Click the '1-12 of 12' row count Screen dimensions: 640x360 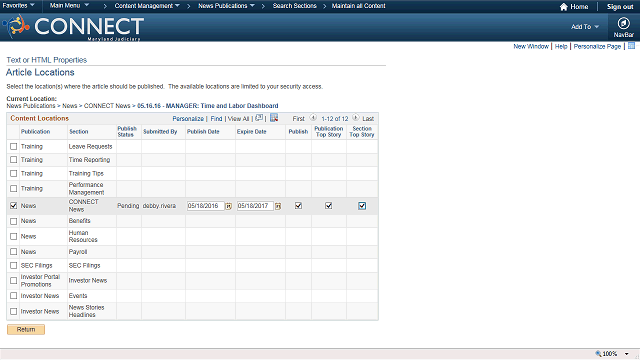[x=335, y=118]
